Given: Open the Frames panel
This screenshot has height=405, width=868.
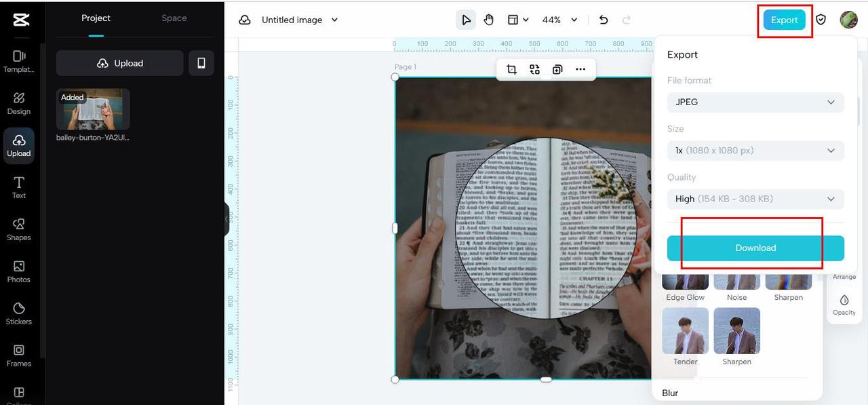Looking at the screenshot, I should (19, 355).
